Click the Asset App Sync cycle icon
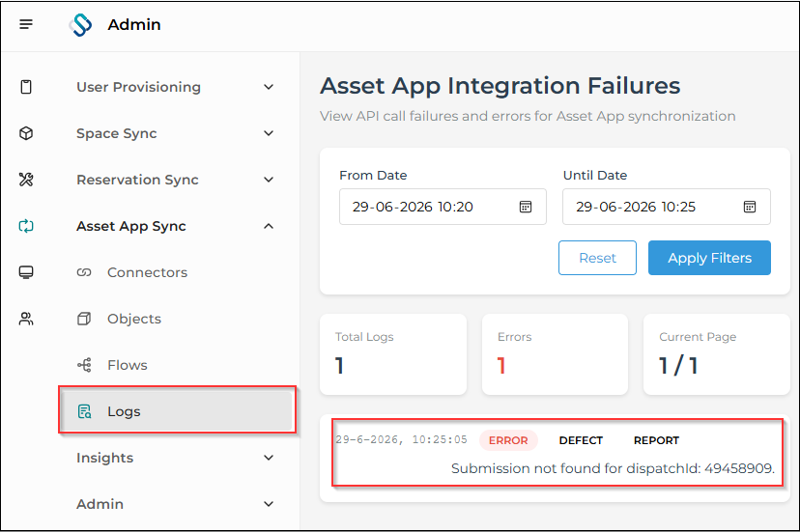This screenshot has width=800, height=532. 26,226
